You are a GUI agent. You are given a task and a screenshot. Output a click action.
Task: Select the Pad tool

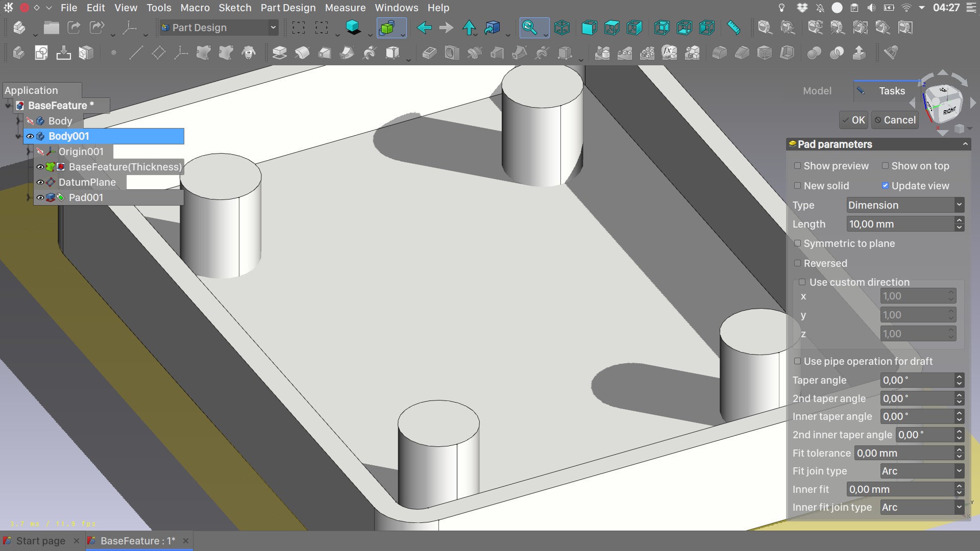click(279, 53)
